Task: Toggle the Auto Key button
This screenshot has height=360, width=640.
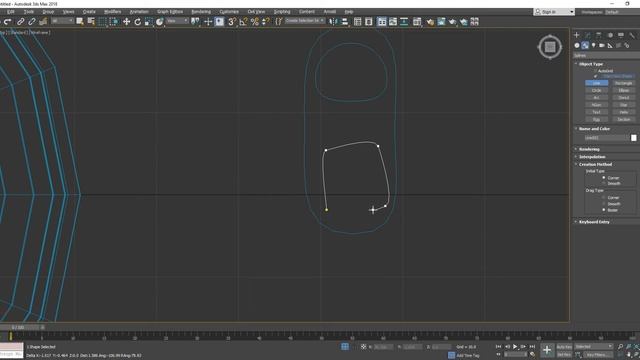Action: click(x=564, y=347)
